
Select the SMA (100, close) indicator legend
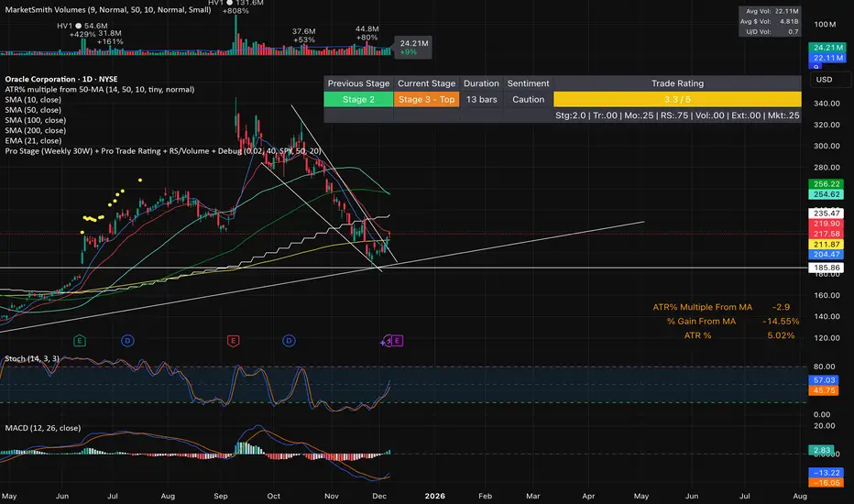pyautogui.click(x=36, y=120)
